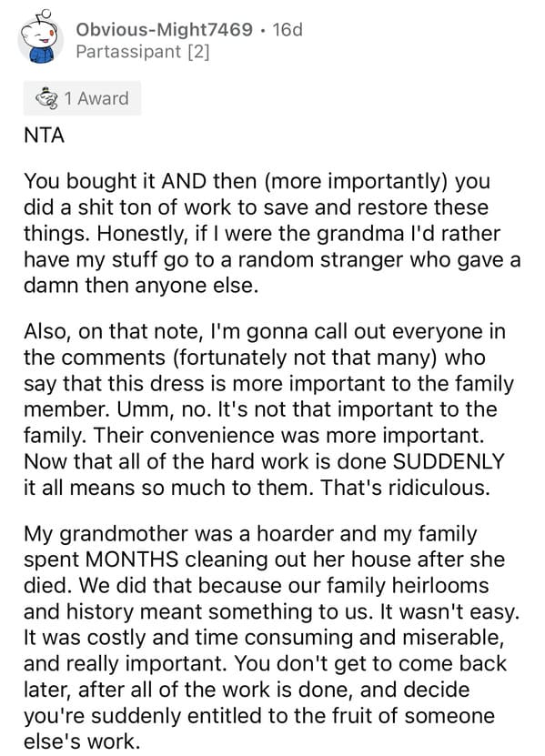This screenshot has height=756, width=545.
Task: Click the final words 'else's work.'
Action: 82,741
